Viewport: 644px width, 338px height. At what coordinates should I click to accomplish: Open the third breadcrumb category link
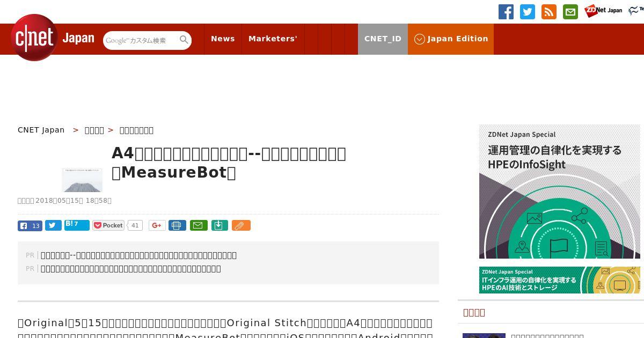(x=136, y=130)
